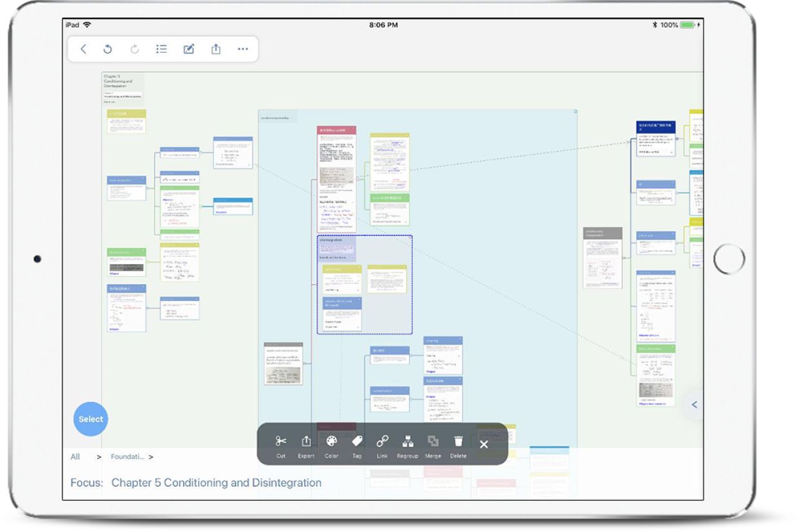The image size is (799, 532).
Task: Select the dark navy header note card
Action: tap(656, 138)
